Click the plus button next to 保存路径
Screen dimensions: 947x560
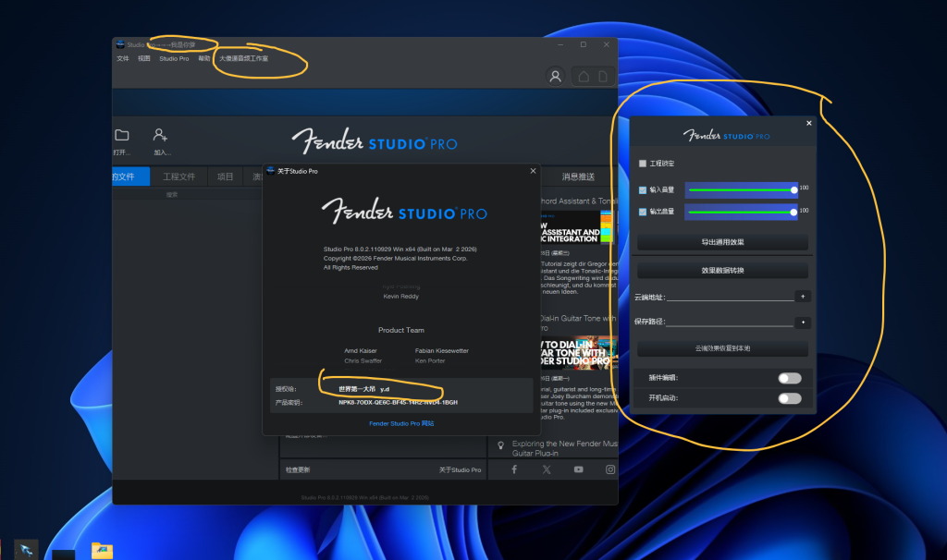[x=803, y=323]
